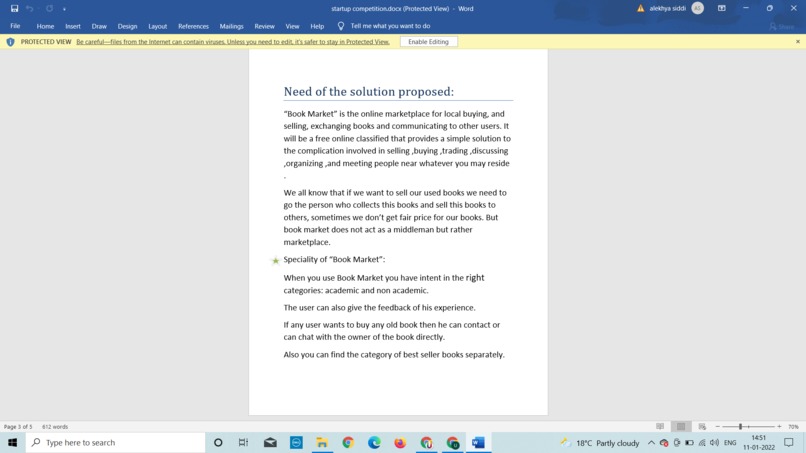Open the Windows Start menu
806x453 pixels.
(12, 443)
